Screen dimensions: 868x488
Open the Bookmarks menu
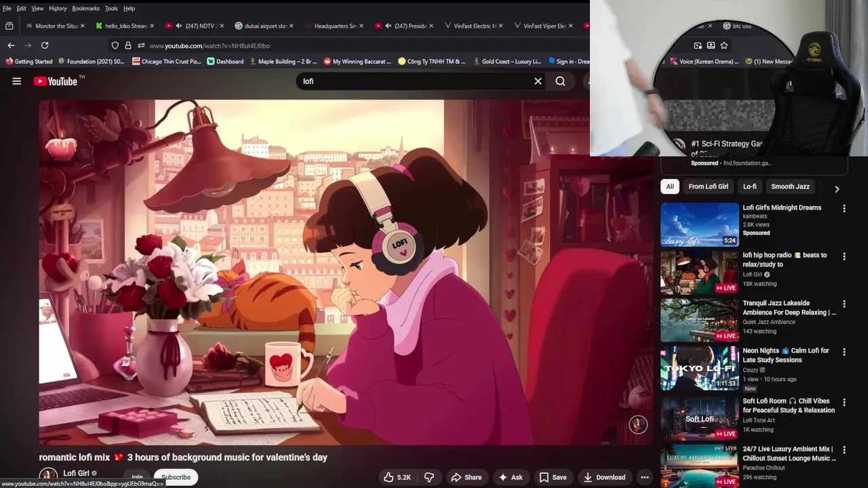click(85, 8)
